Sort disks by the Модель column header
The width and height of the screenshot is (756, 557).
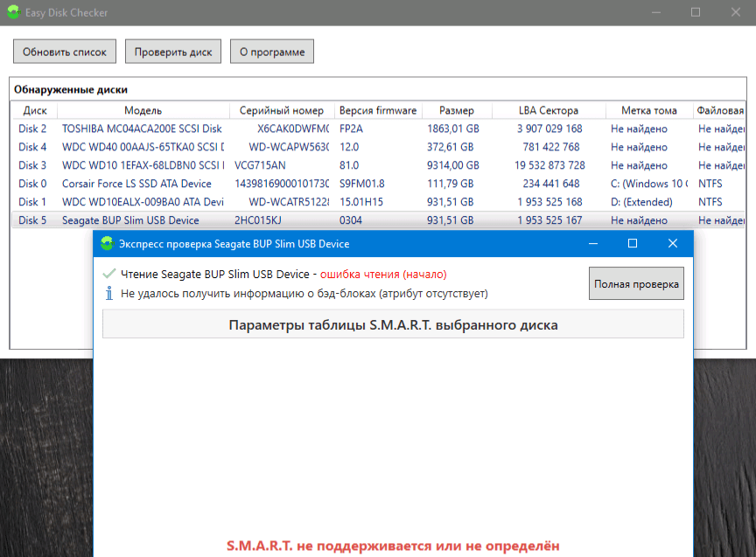[143, 110]
